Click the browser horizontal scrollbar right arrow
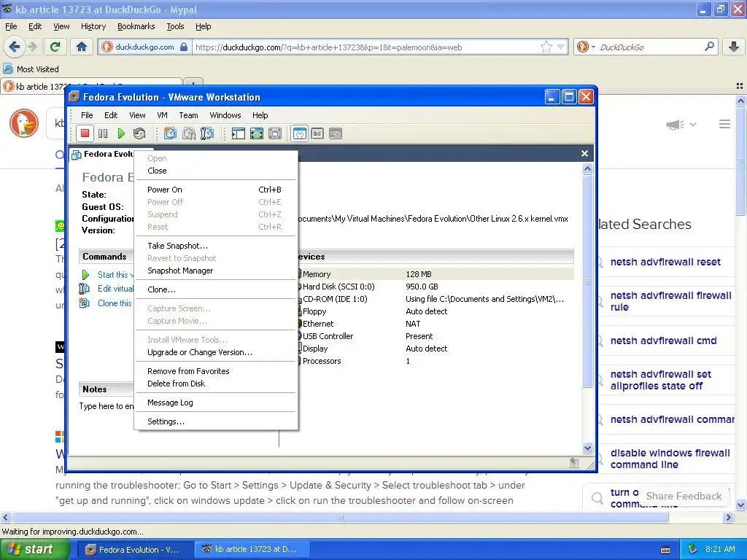Screen dimensions: 747x560 pos(728,518)
